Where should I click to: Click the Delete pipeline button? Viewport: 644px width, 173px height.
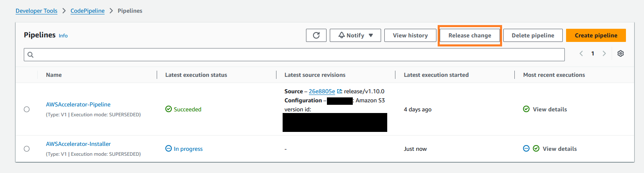coord(533,35)
